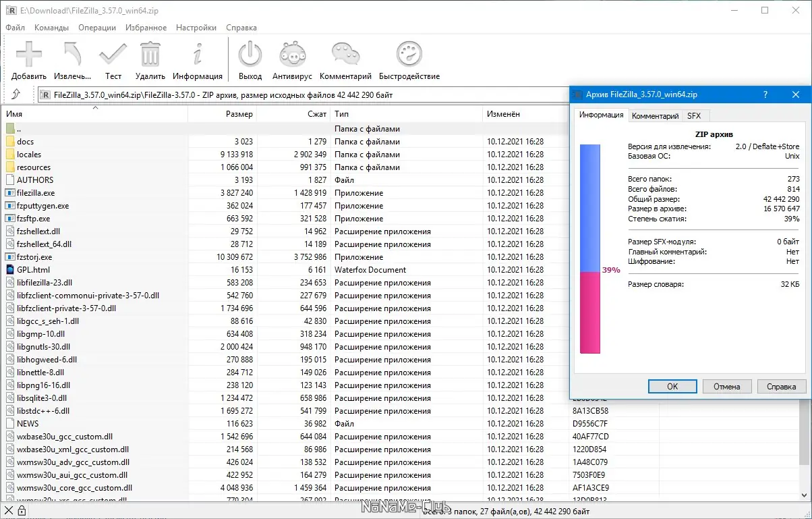Click the Извлечь (Extract) toolbar icon
Image resolution: width=812 pixels, height=519 pixels.
(x=72, y=54)
